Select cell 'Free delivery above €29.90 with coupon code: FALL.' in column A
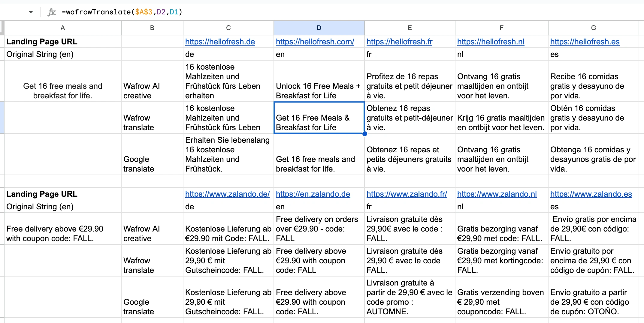Viewport: 644px width, 323px height. pyautogui.click(x=63, y=229)
